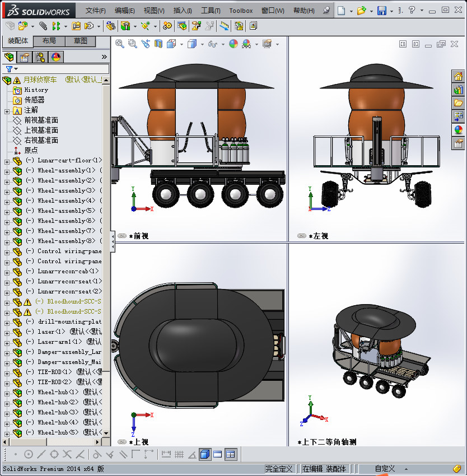The width and height of the screenshot is (467, 476).
Task: Expand the manager tabs chevron overflow
Action: [104, 57]
